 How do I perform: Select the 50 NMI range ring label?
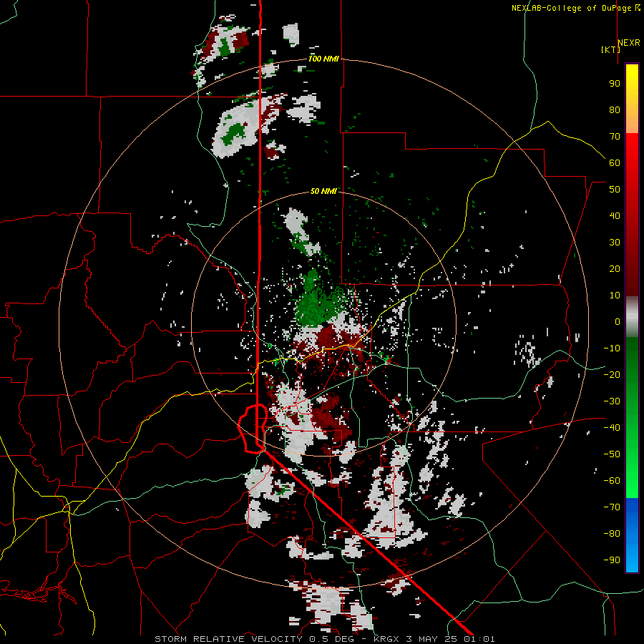(323, 191)
